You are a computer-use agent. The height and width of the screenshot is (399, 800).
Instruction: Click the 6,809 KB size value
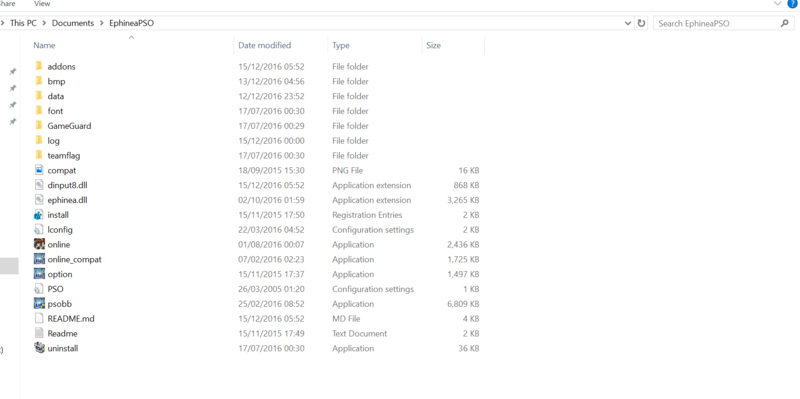click(463, 304)
